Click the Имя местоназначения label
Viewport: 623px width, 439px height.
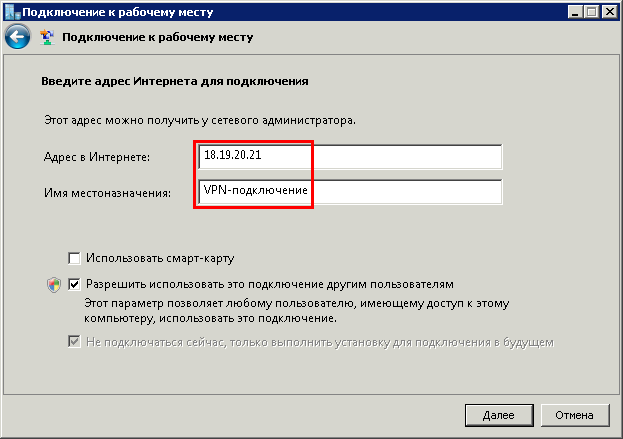pos(107,193)
